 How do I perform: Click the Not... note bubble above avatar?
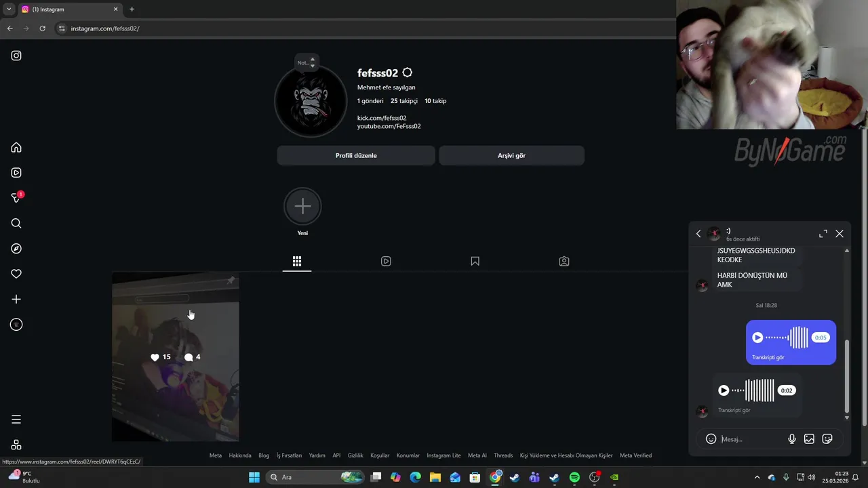pos(307,62)
